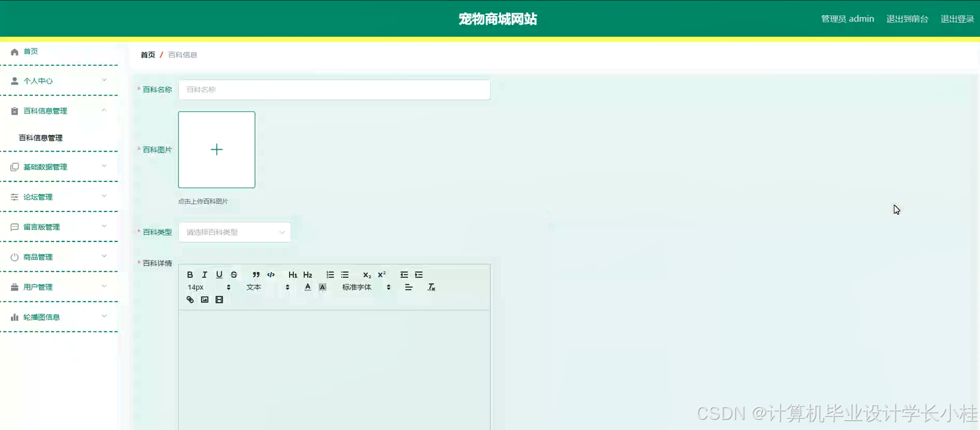Create a bulleted list
Screen dimensions: 980x430
[x=345, y=275]
